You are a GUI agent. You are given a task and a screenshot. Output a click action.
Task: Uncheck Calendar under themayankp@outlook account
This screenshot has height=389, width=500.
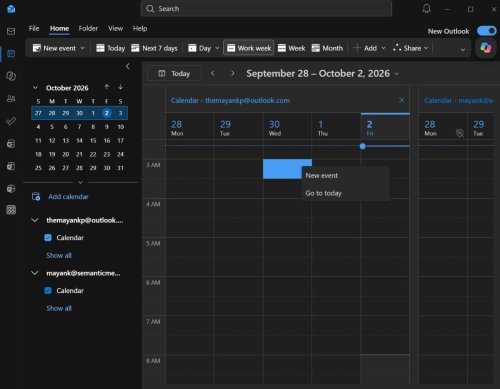[48, 238]
